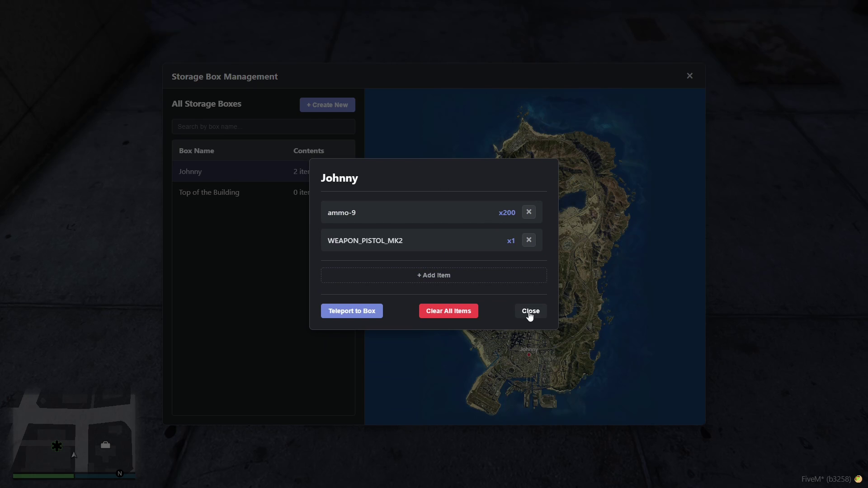868x488 pixels.
Task: Close the Johnny box dialog
Action: pos(531,311)
